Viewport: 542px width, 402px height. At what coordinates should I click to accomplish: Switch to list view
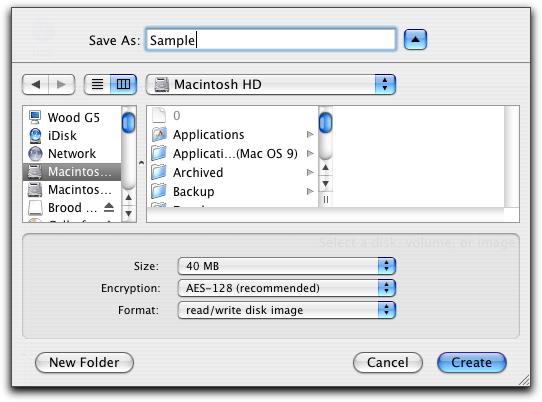tap(97, 84)
